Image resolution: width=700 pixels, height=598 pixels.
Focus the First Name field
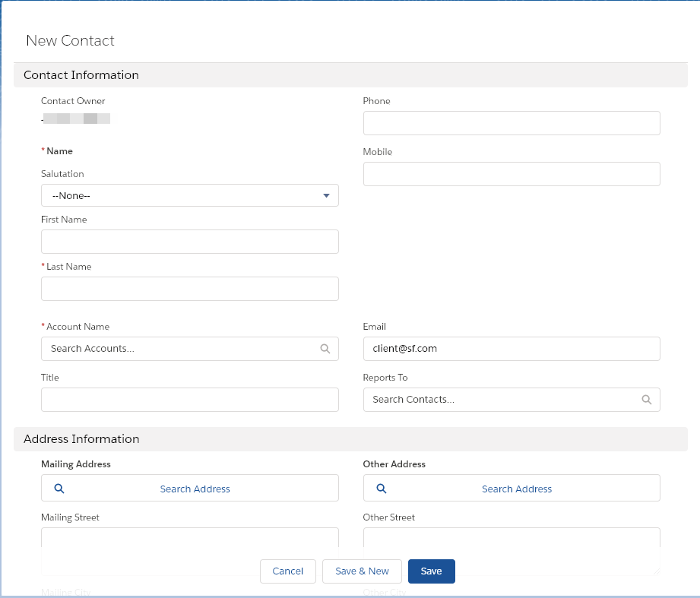coord(189,242)
